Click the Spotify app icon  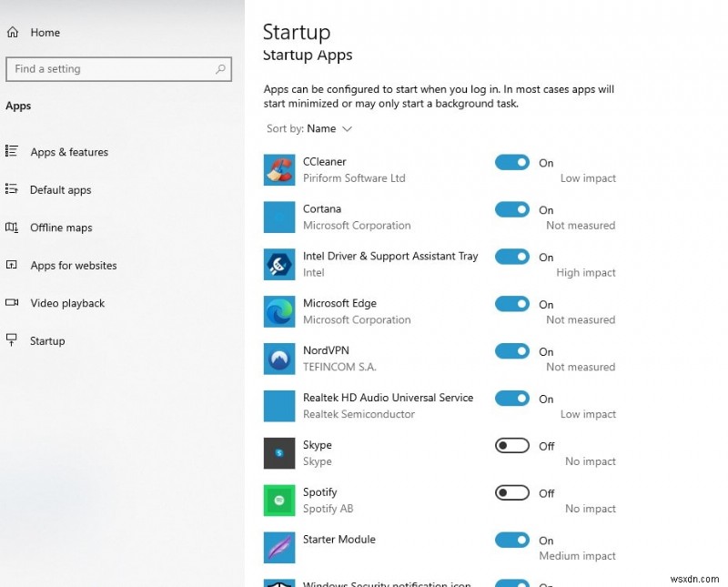pyautogui.click(x=278, y=501)
